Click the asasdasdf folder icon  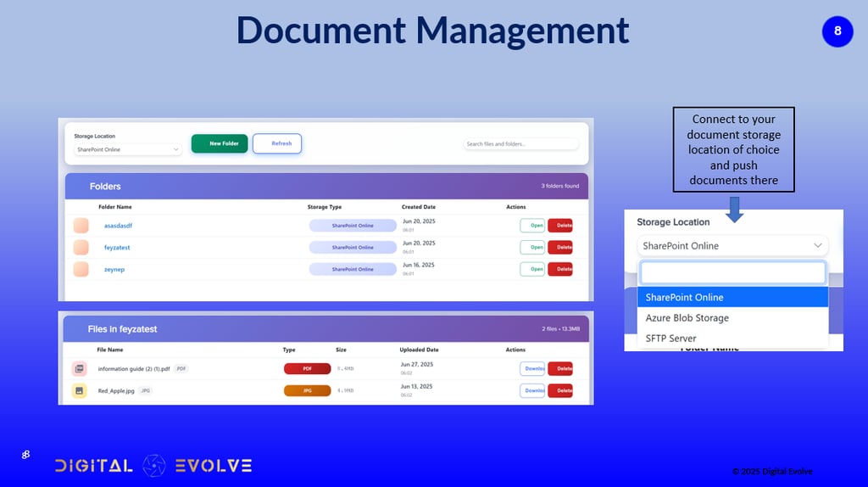tap(81, 226)
